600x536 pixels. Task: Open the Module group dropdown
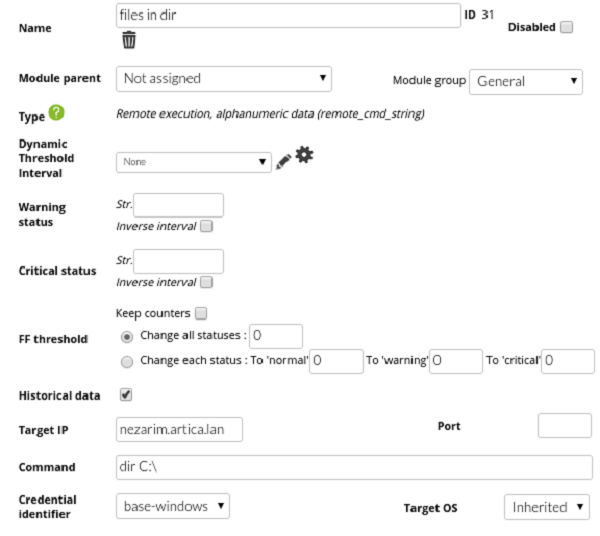pyautogui.click(x=525, y=81)
